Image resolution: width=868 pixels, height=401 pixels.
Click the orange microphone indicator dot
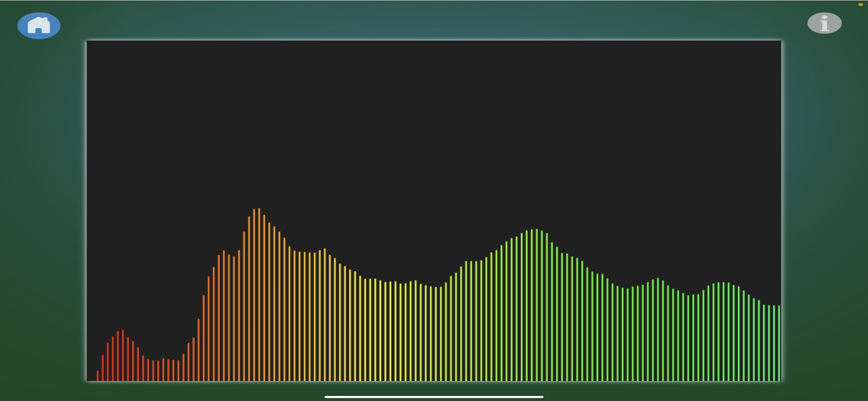860,5
